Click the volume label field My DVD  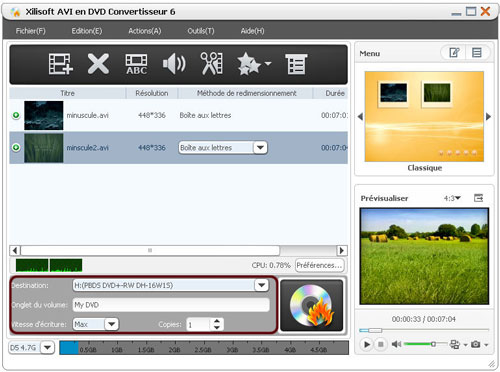(x=171, y=305)
